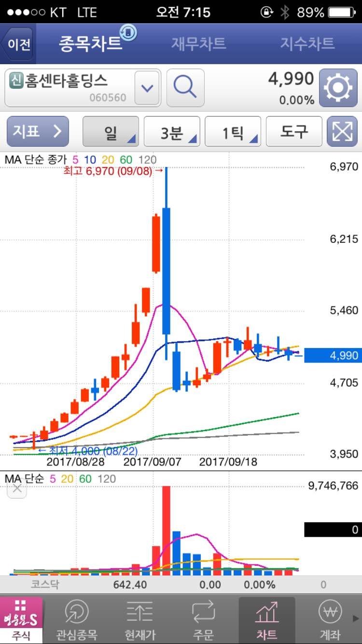Go to 주문 order icon

coord(203,620)
